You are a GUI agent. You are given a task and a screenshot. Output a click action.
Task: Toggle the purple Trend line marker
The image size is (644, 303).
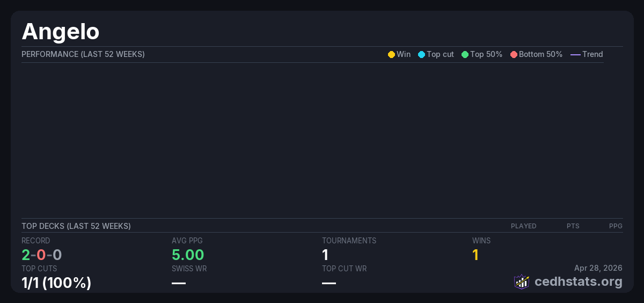pyautogui.click(x=575, y=54)
